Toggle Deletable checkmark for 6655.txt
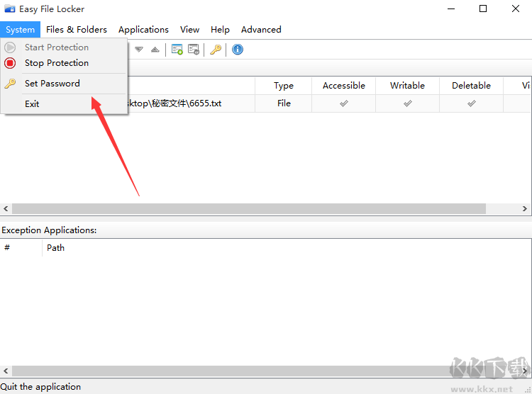Image resolution: width=532 pixels, height=394 pixels. (471, 103)
